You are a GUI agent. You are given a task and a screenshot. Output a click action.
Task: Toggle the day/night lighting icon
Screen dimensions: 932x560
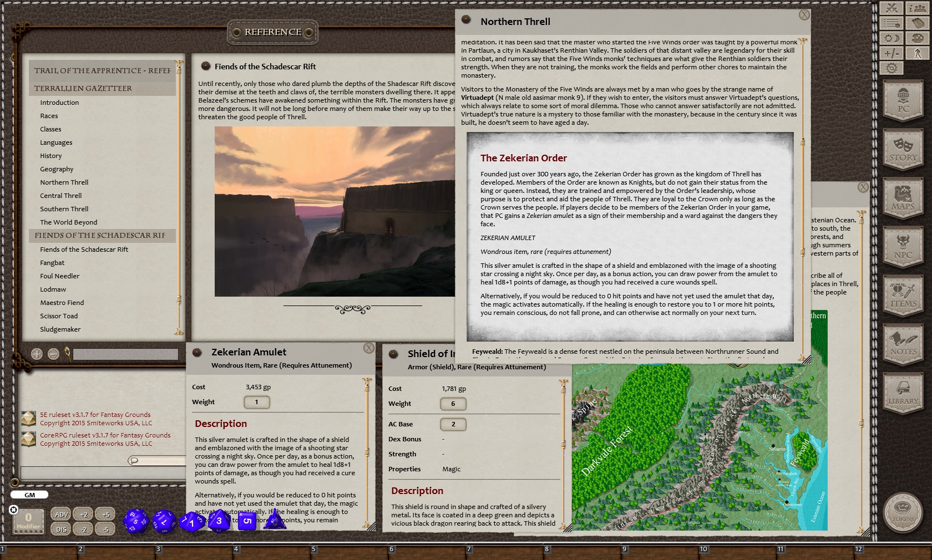point(890,38)
